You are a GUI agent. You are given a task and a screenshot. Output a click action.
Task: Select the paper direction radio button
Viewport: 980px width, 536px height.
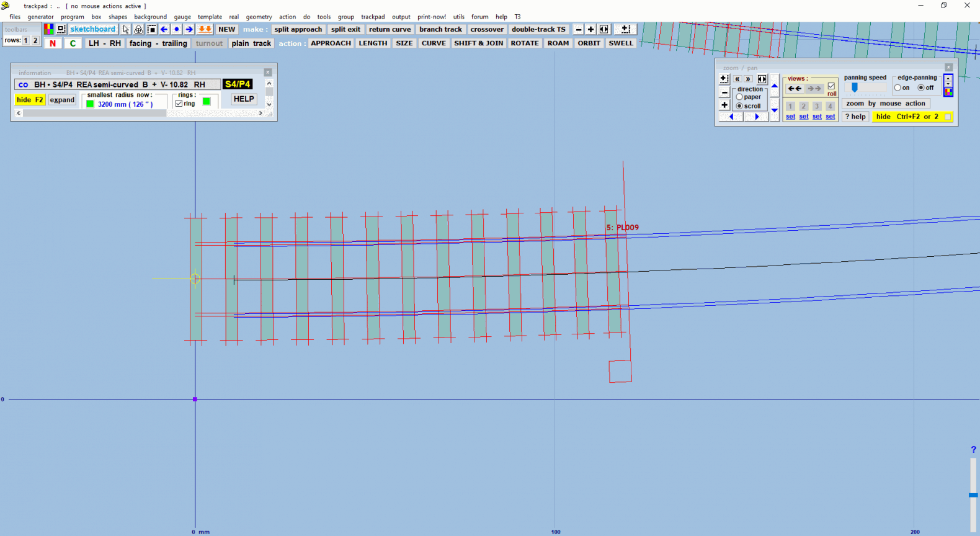(739, 97)
